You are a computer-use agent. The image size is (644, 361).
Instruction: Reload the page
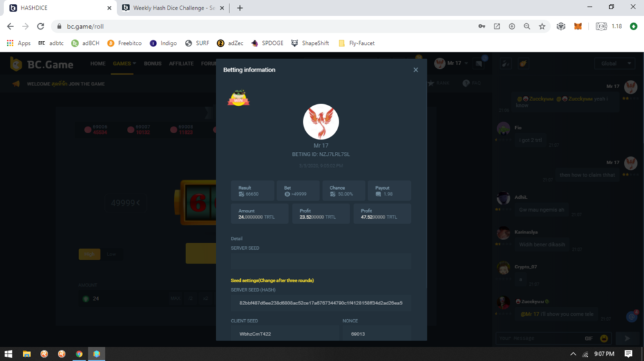(x=41, y=26)
